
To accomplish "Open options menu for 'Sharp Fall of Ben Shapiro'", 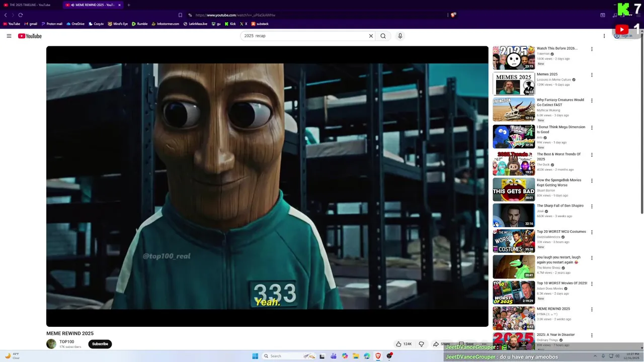I will tap(592, 207).
